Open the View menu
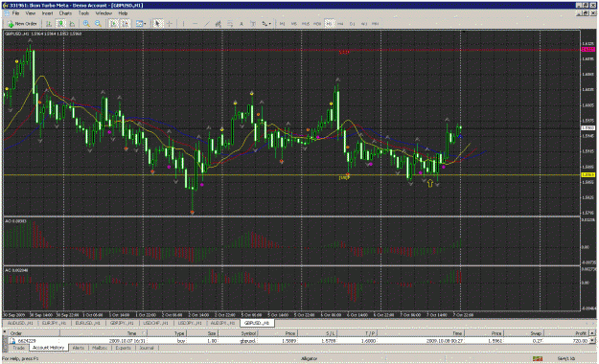Screen dimensions: 599x364 31,13
